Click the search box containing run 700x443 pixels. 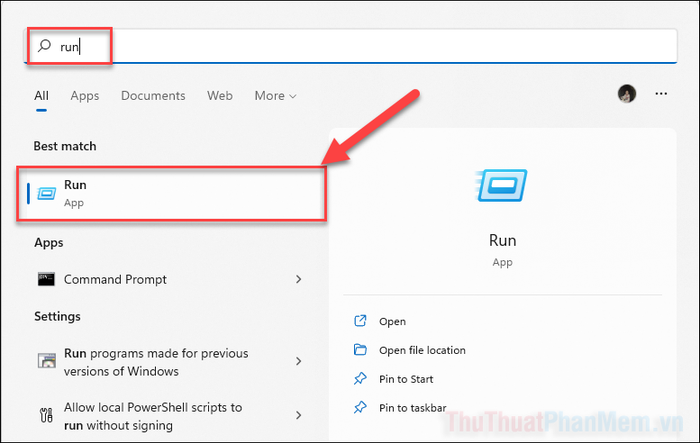[350, 46]
